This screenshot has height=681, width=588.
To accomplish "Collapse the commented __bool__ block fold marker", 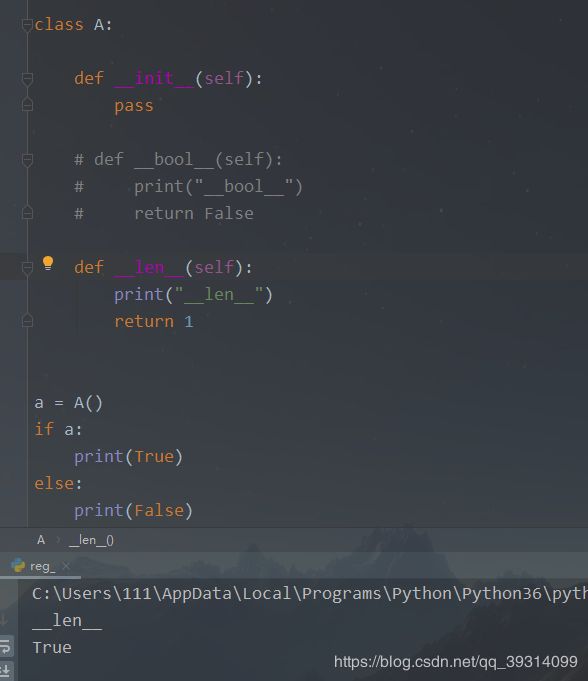I will (27, 159).
